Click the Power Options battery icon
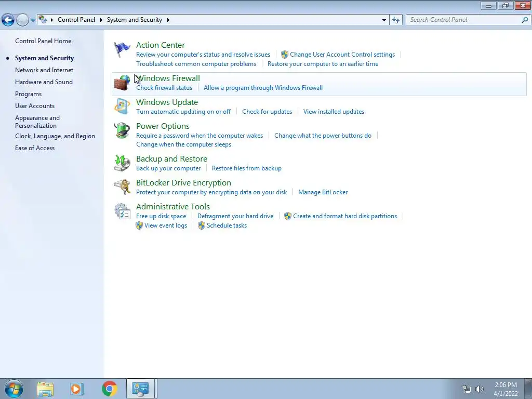 122,130
